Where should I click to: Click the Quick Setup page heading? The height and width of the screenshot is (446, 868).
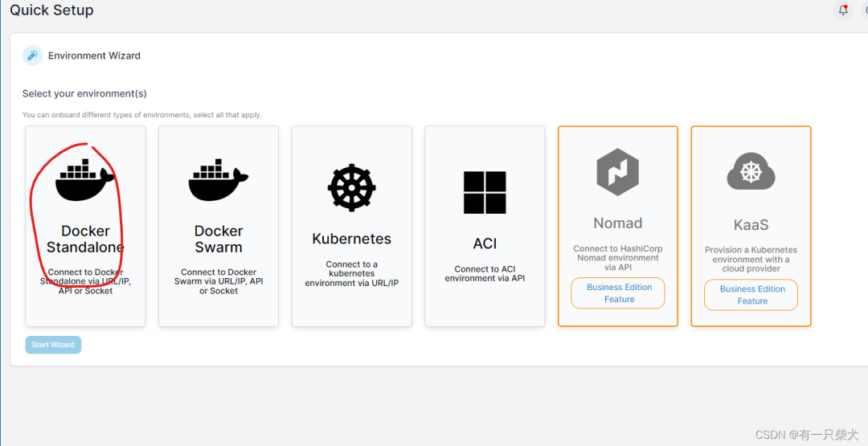(x=51, y=10)
